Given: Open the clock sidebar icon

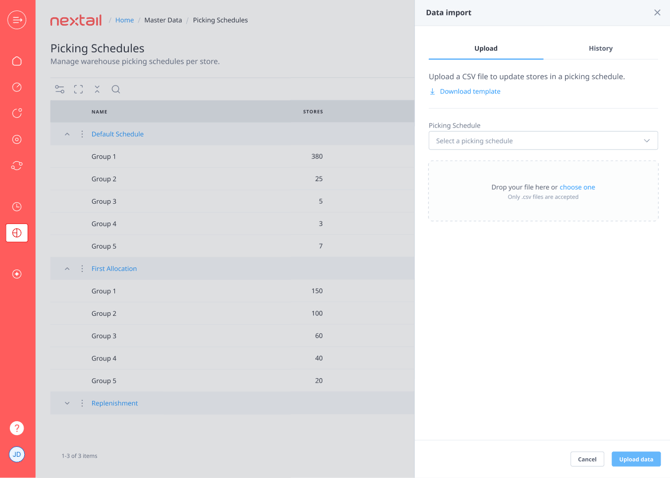Looking at the screenshot, I should point(17,207).
